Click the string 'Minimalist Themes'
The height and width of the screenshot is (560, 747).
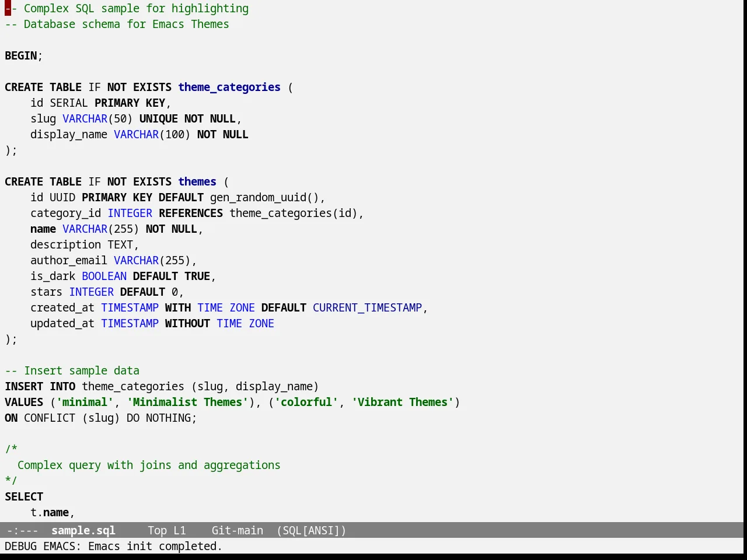click(187, 402)
